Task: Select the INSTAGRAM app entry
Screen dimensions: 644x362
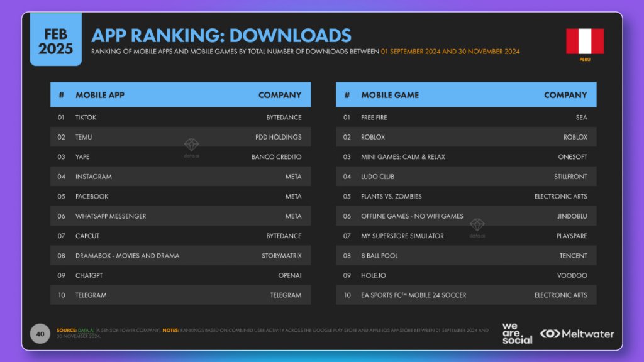Action: pos(94,177)
